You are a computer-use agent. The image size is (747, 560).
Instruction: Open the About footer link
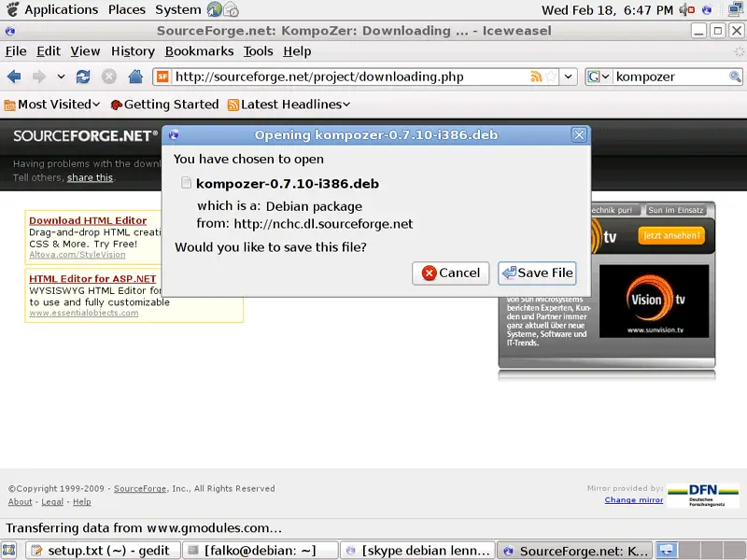(x=20, y=501)
